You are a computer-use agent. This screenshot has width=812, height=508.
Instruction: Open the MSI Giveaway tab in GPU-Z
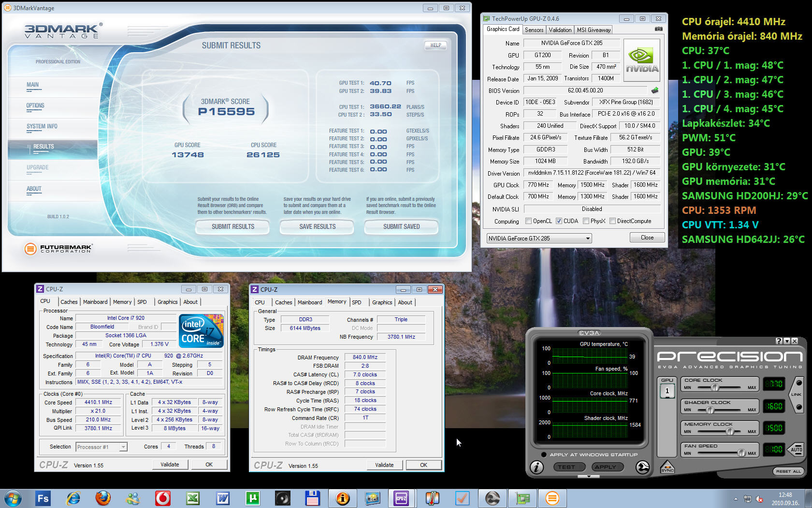pyautogui.click(x=594, y=30)
